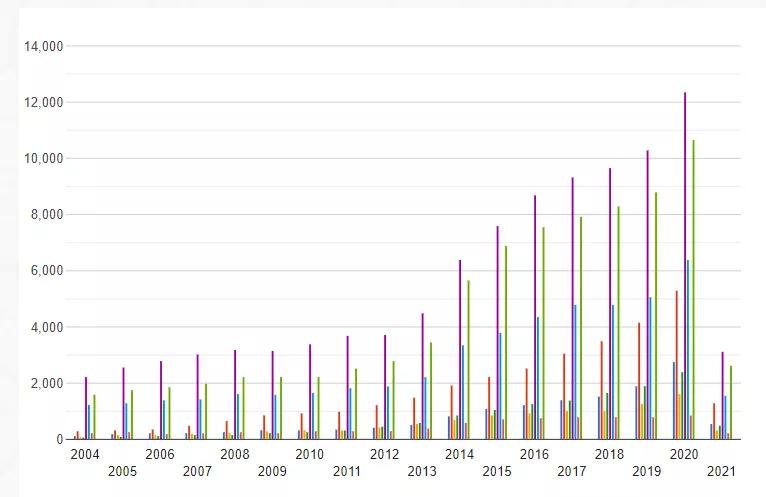
Task: Click the 0 y-axis value
Action: point(60,439)
